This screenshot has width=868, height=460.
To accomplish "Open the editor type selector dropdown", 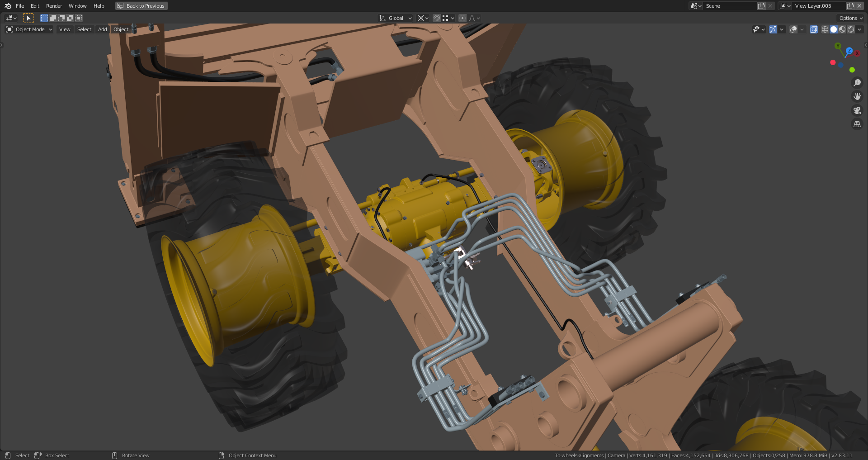I will coord(11,18).
